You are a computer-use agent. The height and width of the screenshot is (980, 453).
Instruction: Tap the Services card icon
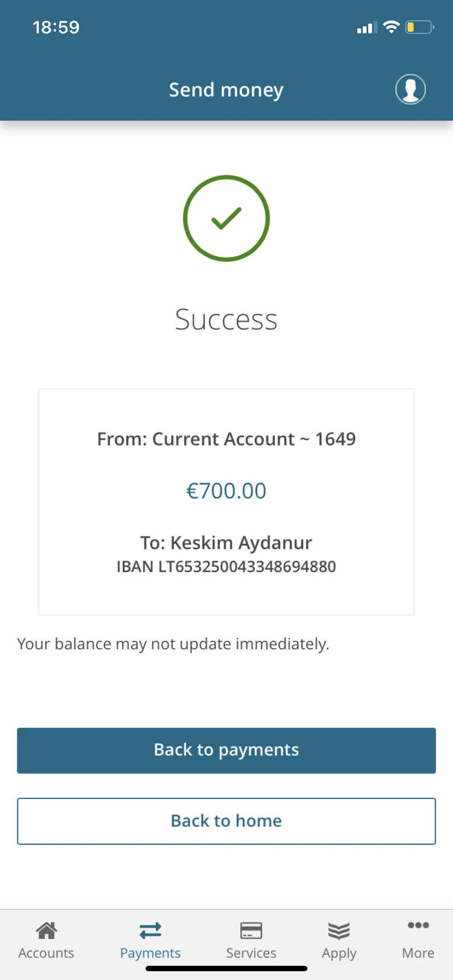(251, 930)
